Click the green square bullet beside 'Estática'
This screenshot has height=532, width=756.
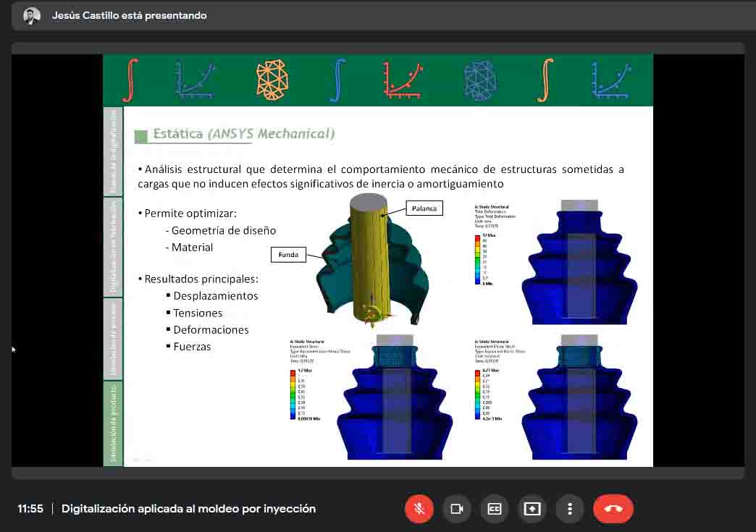tap(140, 136)
